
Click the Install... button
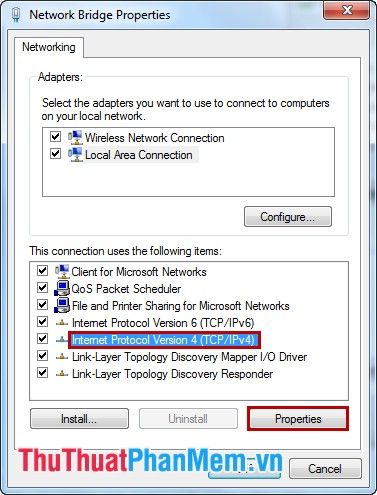pyautogui.click(x=79, y=419)
